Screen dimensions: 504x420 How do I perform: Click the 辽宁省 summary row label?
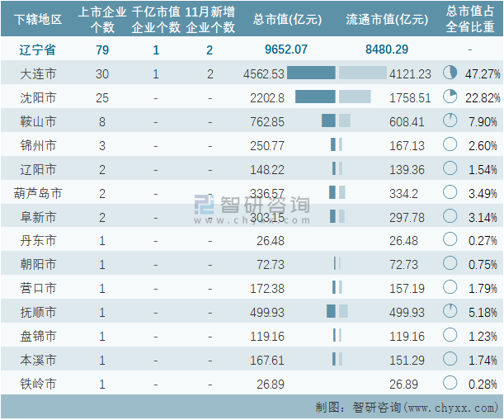39,50
